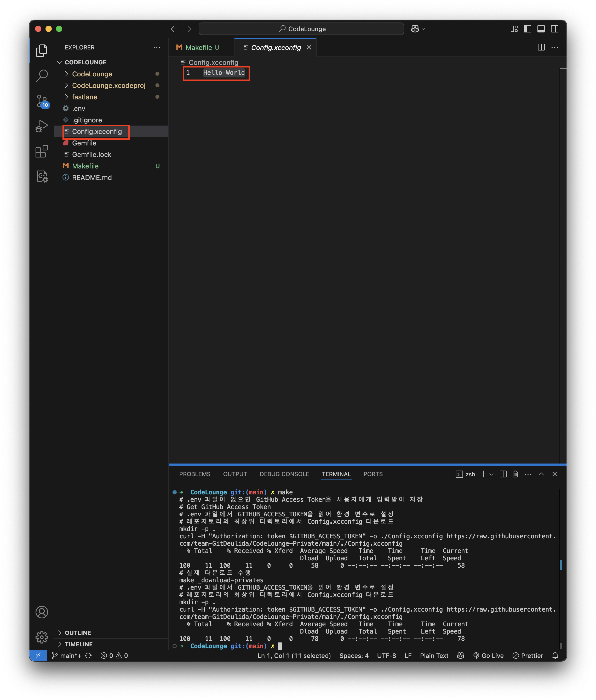Customize layout icon in title bar
The image size is (596, 700).
click(514, 29)
